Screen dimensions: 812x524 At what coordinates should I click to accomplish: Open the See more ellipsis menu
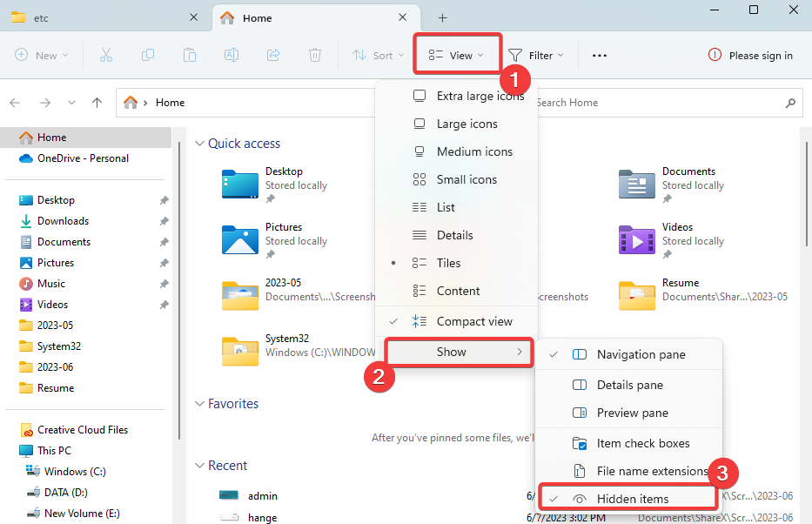(599, 56)
